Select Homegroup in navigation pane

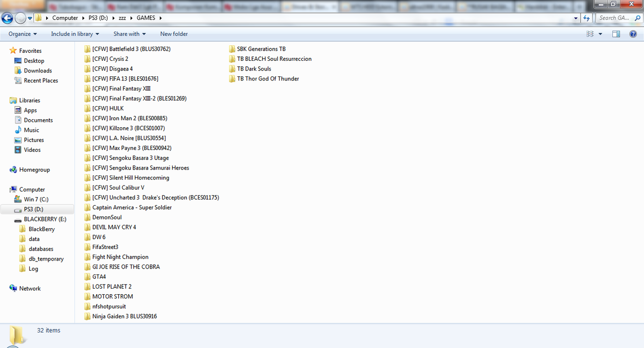(34, 170)
